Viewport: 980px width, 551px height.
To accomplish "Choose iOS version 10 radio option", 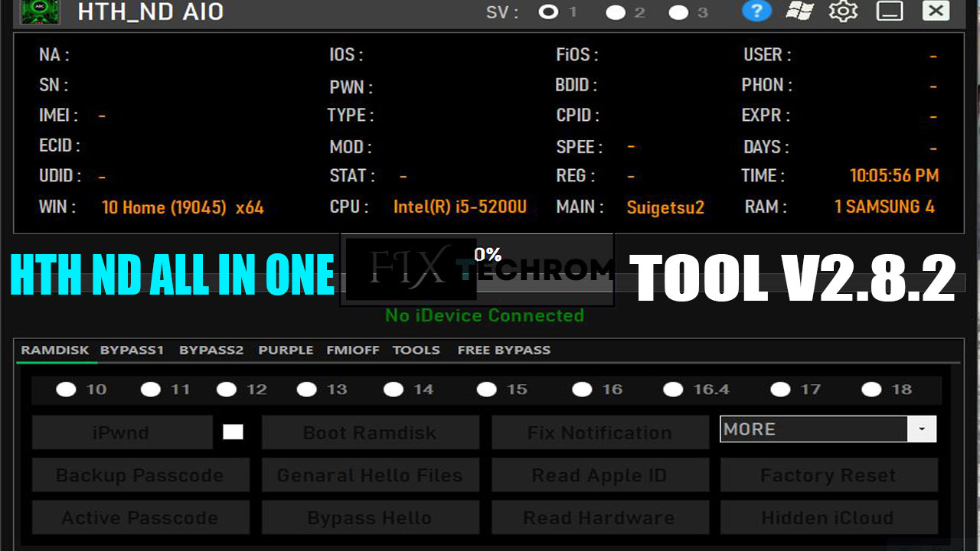I will coord(66,390).
